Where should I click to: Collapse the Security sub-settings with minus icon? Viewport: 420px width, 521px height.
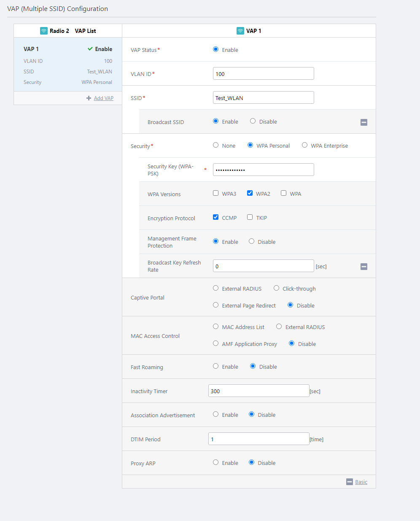click(x=364, y=267)
